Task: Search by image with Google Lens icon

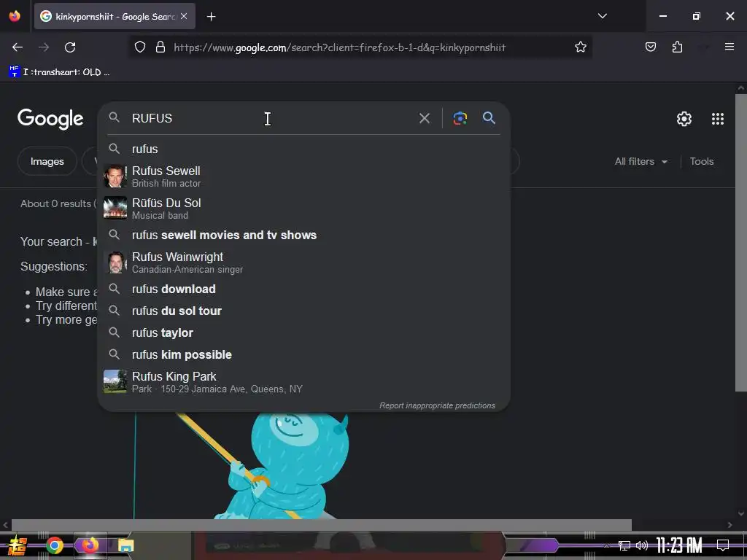Action: tap(460, 118)
